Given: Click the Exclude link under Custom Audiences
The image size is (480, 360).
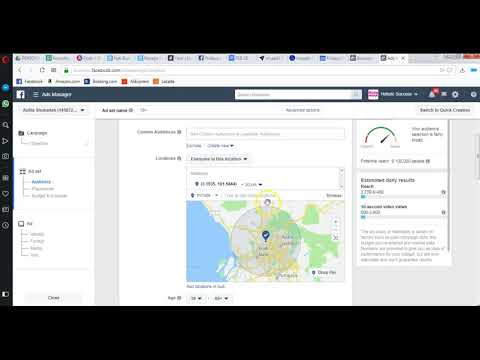Looking at the screenshot, I should coord(194,146).
